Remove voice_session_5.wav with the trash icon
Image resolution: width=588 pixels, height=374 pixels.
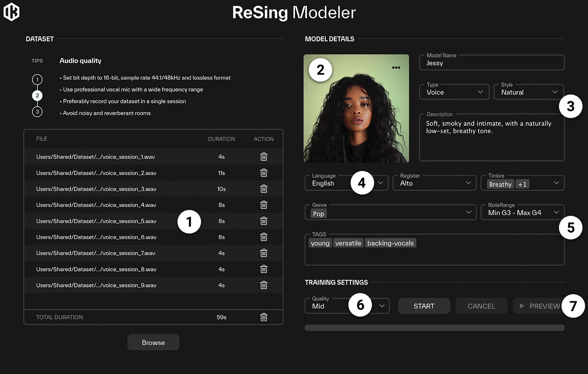pos(263,221)
